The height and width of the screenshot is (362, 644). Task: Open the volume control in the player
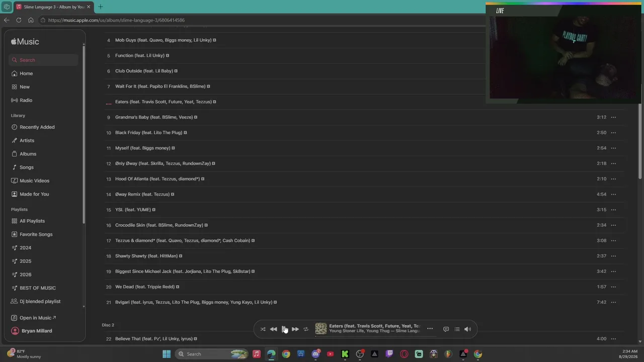coord(467,329)
